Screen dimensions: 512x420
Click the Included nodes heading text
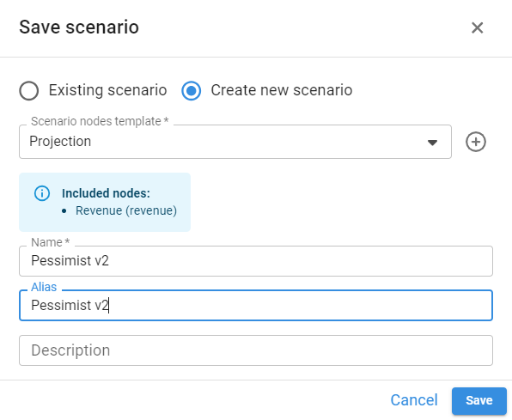click(x=106, y=193)
